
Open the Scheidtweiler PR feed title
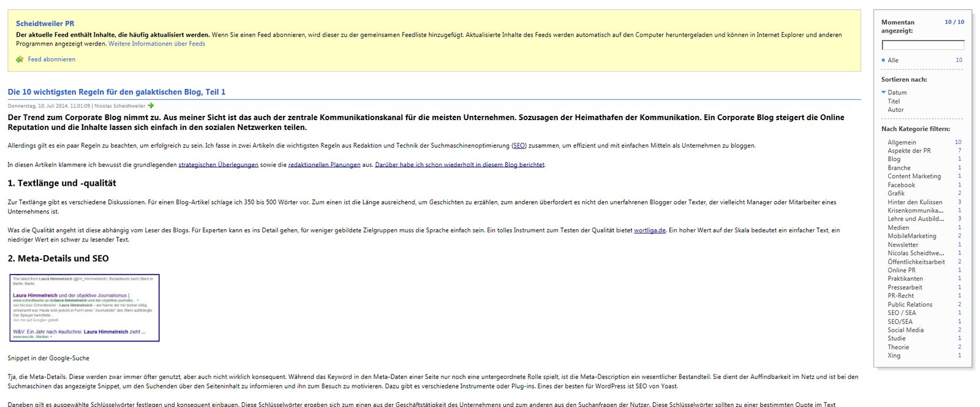click(x=45, y=24)
